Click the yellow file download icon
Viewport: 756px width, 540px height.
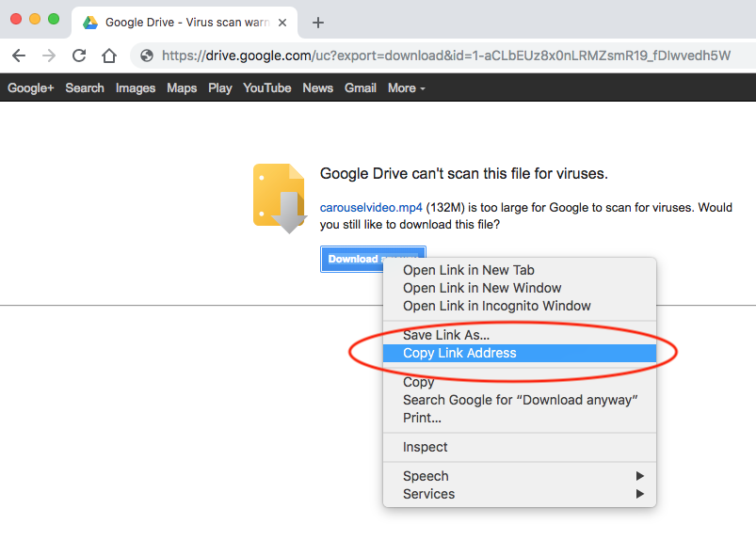(279, 198)
